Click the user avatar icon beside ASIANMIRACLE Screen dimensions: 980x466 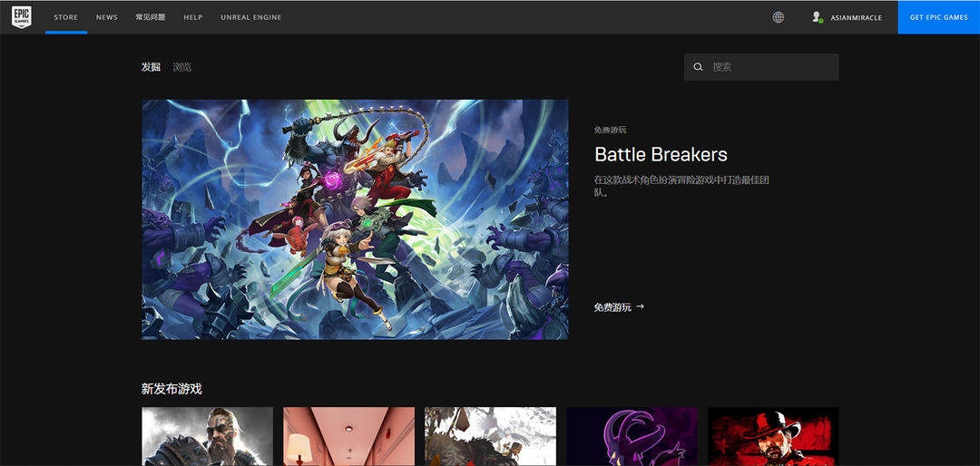[x=817, y=17]
